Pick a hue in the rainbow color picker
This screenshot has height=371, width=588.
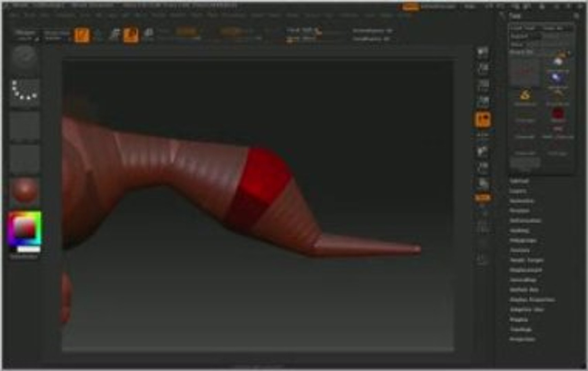point(25,228)
